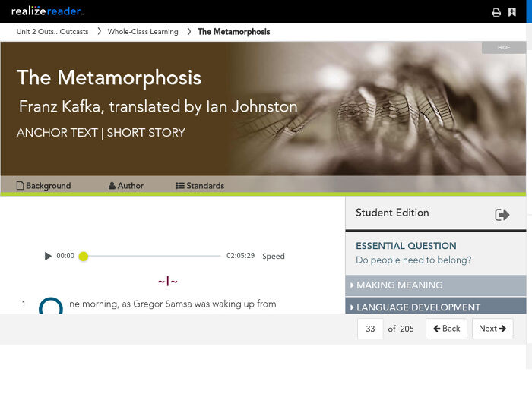Screen dimensions: 532x397
Task: Click the audio progress slider handle
Action: pyautogui.click(x=84, y=257)
